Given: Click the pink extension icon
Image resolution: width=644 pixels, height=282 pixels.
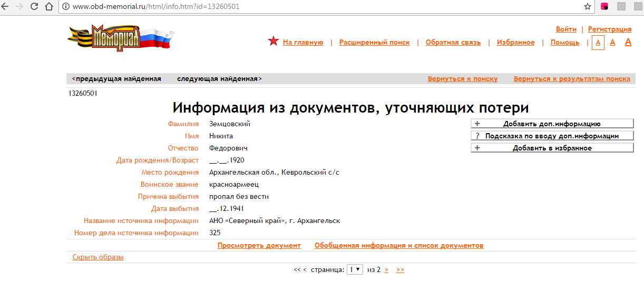Looking at the screenshot, I should click(604, 7).
